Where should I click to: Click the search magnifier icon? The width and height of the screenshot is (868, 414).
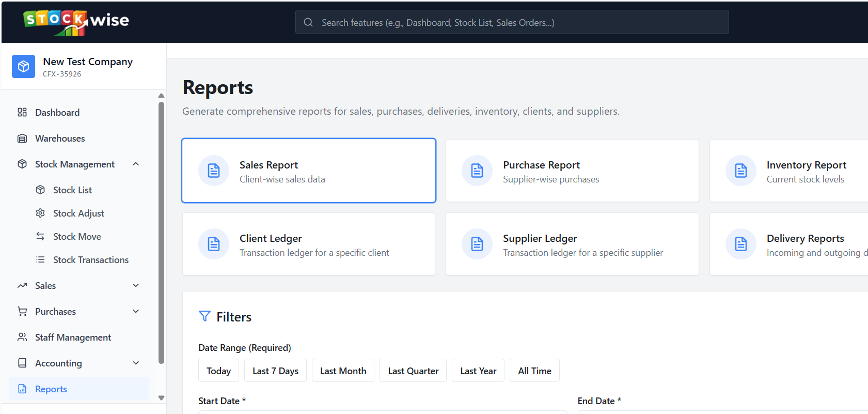(308, 23)
